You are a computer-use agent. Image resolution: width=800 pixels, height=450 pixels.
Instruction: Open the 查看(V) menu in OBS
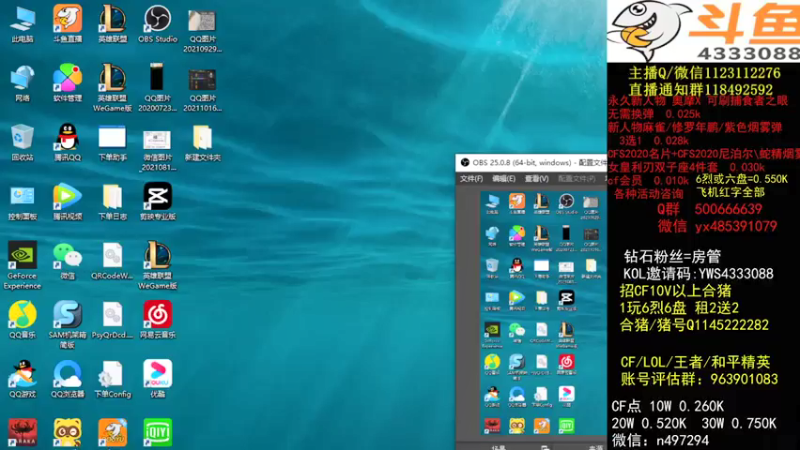536,179
